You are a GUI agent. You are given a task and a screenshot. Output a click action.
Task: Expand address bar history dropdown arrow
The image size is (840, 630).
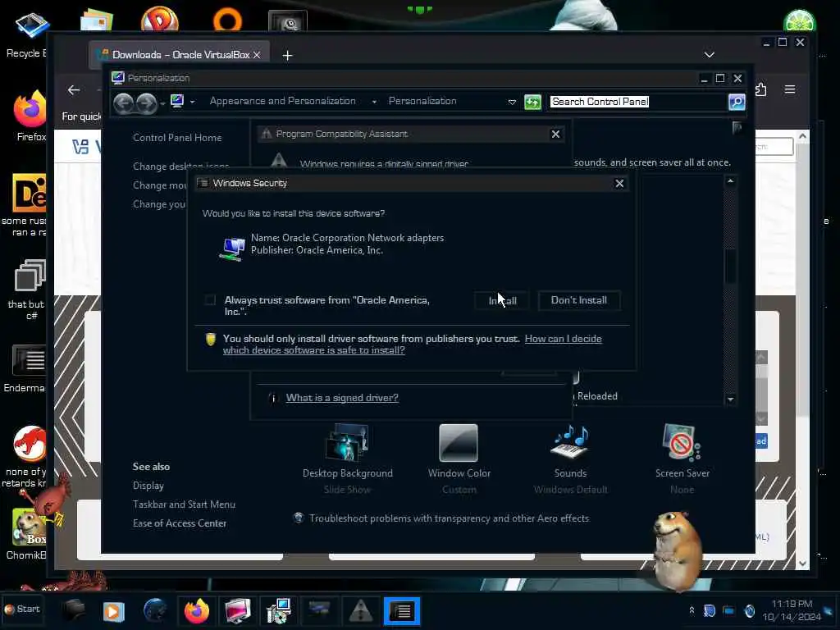point(512,102)
